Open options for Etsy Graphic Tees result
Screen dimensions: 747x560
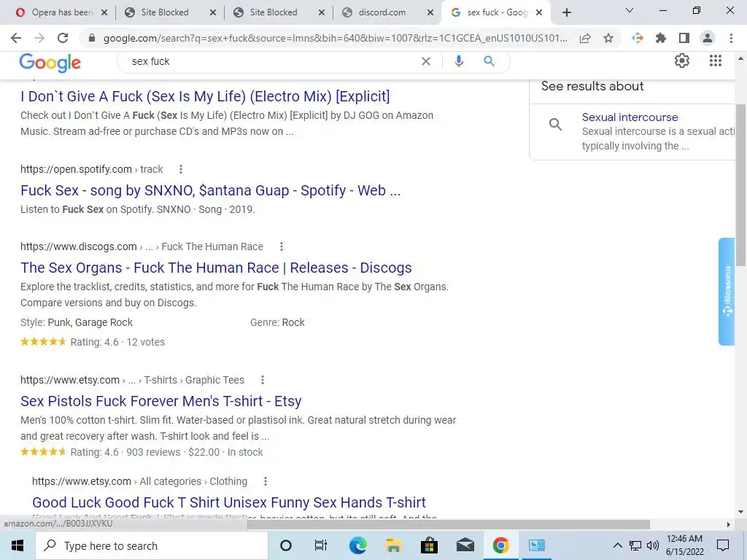tap(263, 379)
